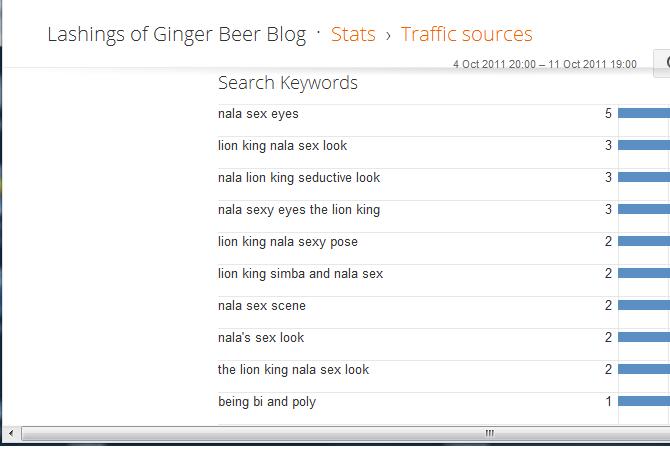
Task: Click the "nala's sex look" keyword row
Action: pos(261,338)
